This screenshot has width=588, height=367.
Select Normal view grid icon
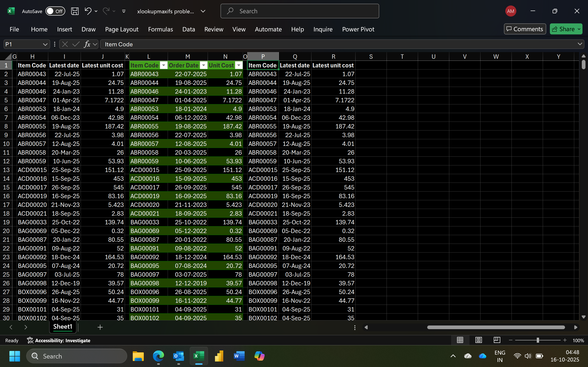tap(460, 340)
